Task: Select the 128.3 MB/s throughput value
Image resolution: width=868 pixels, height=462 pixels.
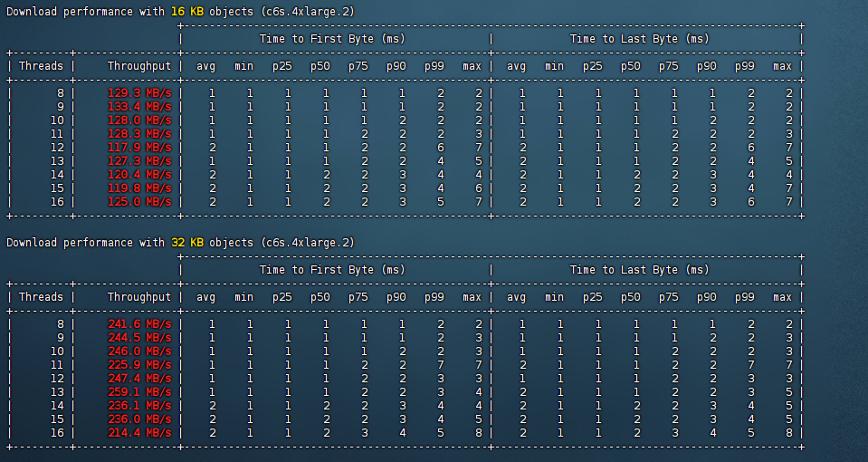Action: pos(139,133)
